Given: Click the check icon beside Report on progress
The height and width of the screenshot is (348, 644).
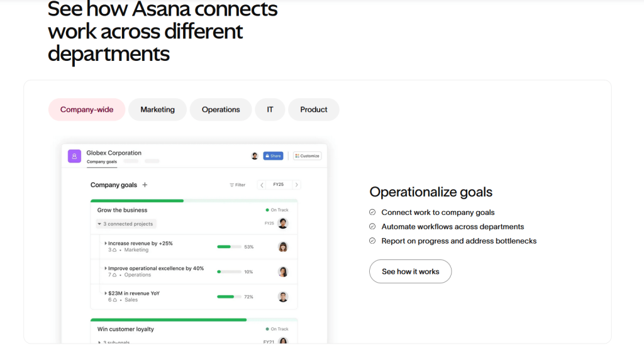Looking at the screenshot, I should (x=372, y=241).
